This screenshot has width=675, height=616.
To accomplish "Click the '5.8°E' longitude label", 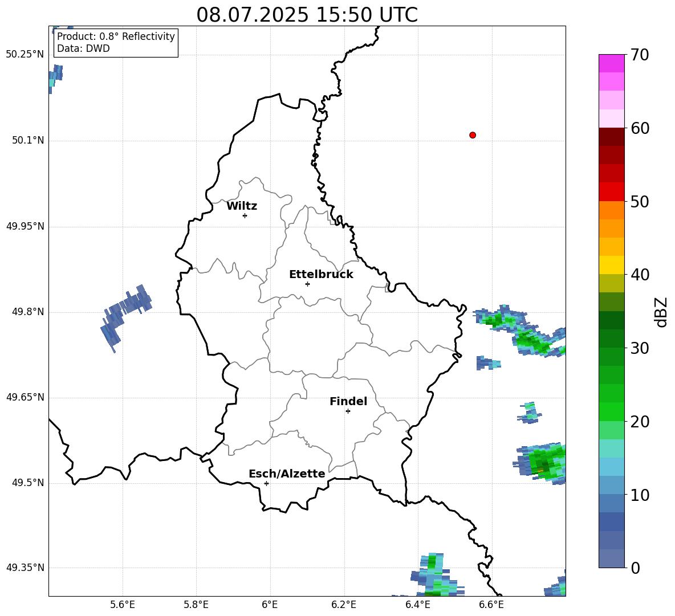I will click(x=196, y=605).
